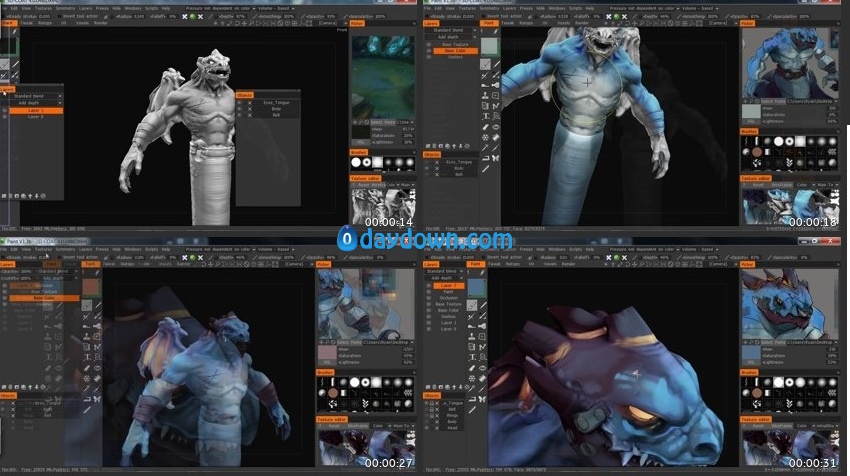Click Reset in Texture editor, 00:00:27 frame
The height and width of the screenshot is (476, 850).
pos(334,426)
